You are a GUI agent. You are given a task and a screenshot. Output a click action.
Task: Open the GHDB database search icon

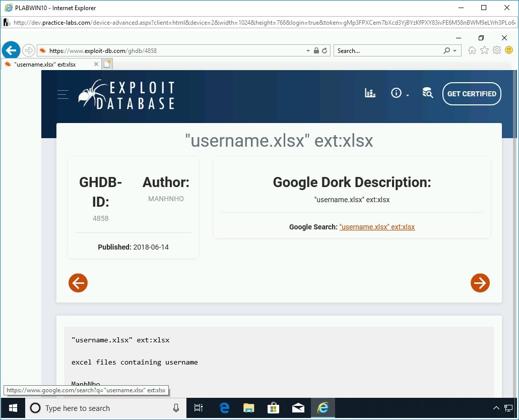(427, 94)
